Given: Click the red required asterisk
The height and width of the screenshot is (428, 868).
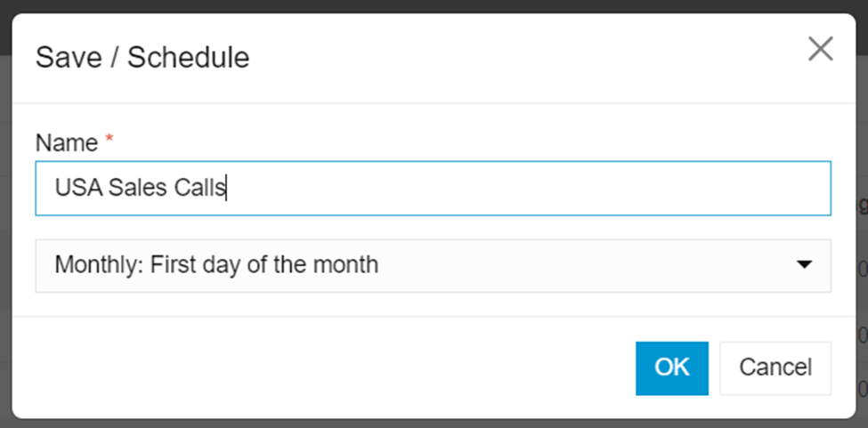Looking at the screenshot, I should (110, 141).
